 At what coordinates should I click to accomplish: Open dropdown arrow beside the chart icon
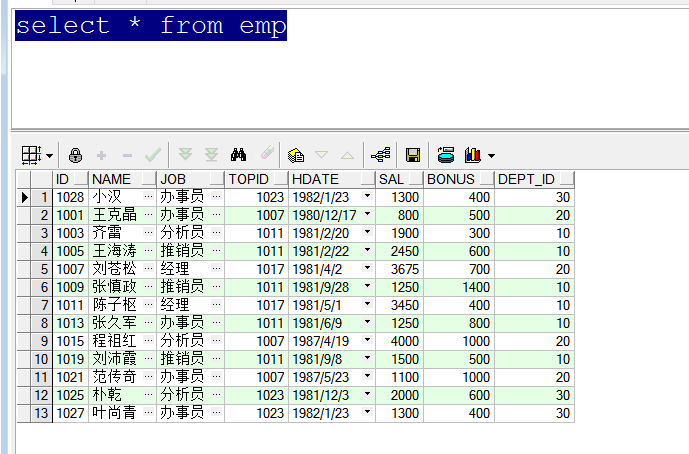(491, 156)
